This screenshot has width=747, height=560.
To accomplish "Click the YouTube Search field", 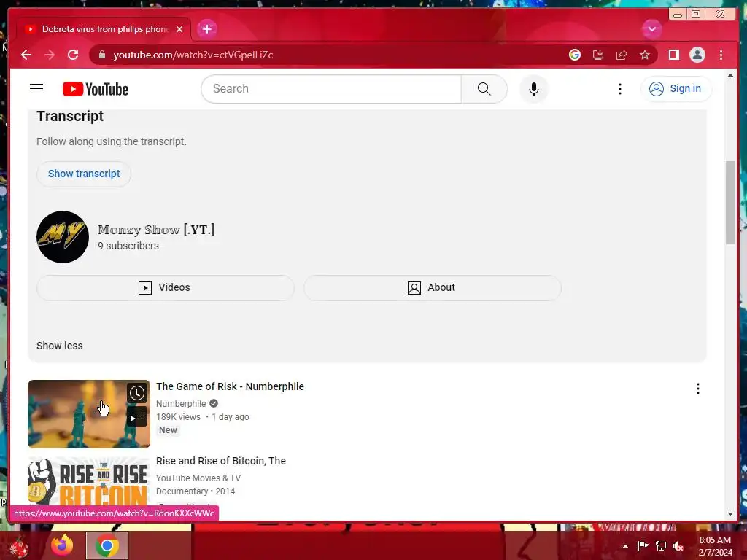I will pyautogui.click(x=331, y=88).
